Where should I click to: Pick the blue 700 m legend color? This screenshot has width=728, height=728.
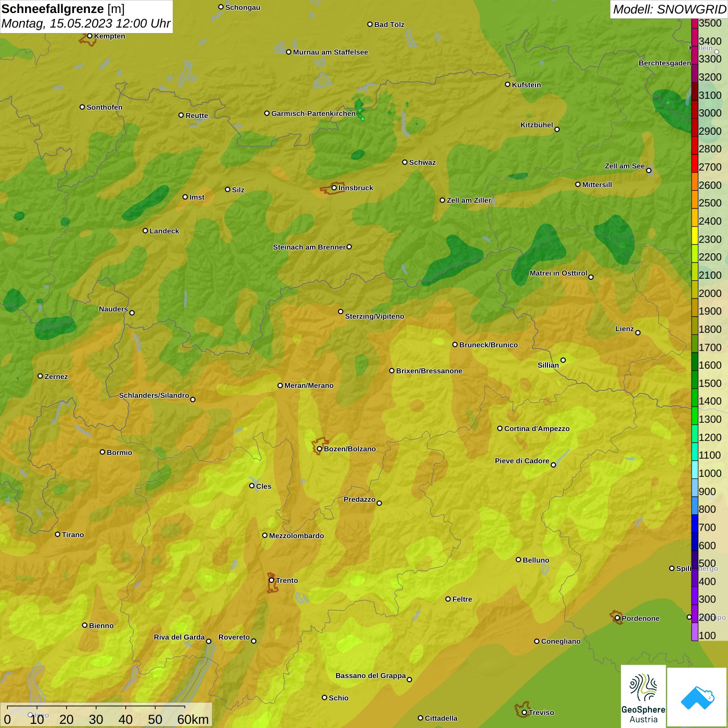click(x=695, y=524)
